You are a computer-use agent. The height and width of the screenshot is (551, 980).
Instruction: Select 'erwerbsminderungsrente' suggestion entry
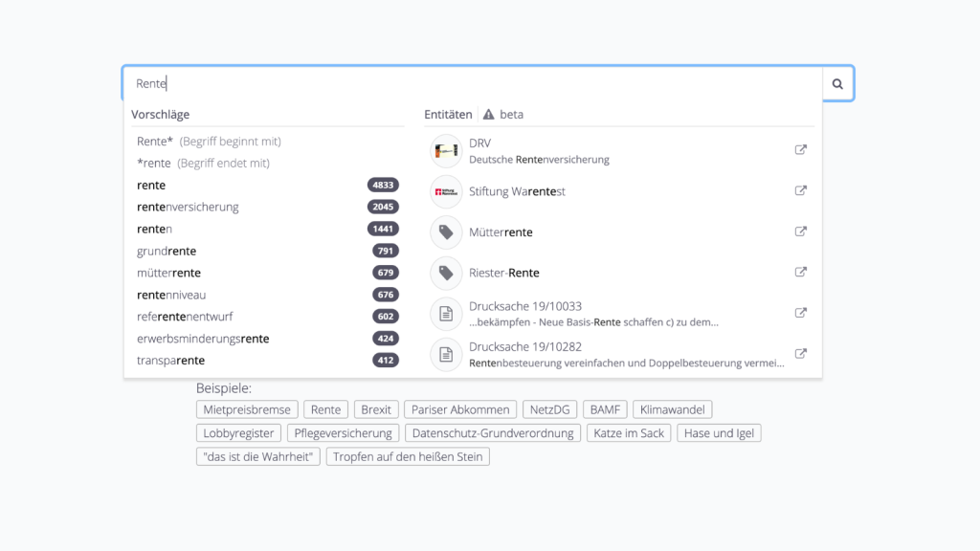click(203, 339)
